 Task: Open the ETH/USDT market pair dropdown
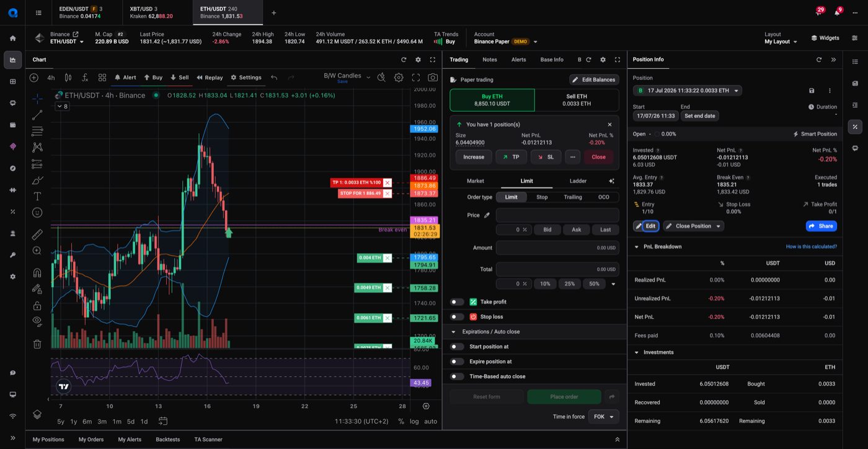(x=67, y=42)
